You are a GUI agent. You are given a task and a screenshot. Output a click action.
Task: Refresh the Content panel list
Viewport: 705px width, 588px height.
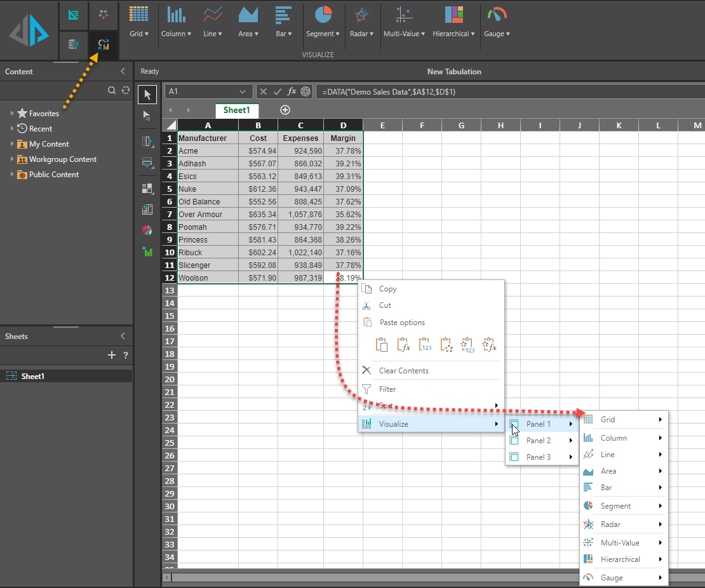[x=125, y=91]
